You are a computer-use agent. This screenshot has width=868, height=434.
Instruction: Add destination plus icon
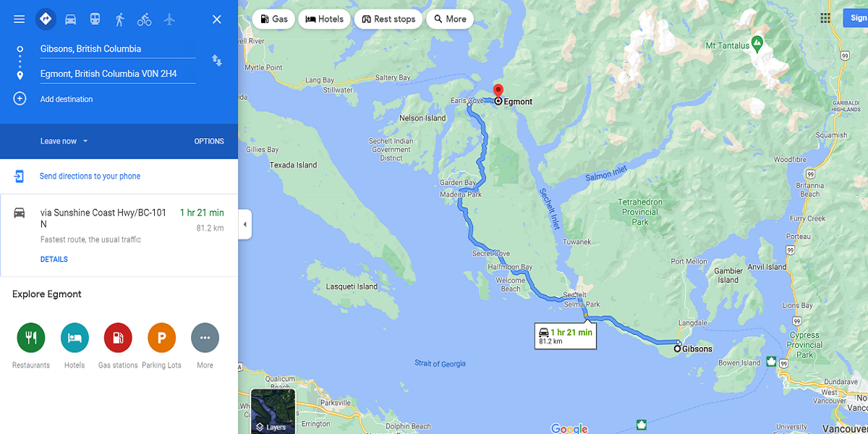point(20,99)
